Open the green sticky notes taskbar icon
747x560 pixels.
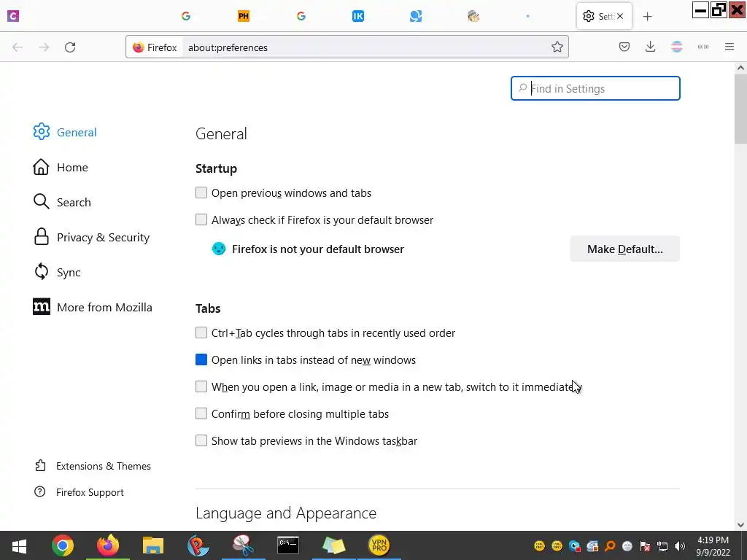pos(333,545)
